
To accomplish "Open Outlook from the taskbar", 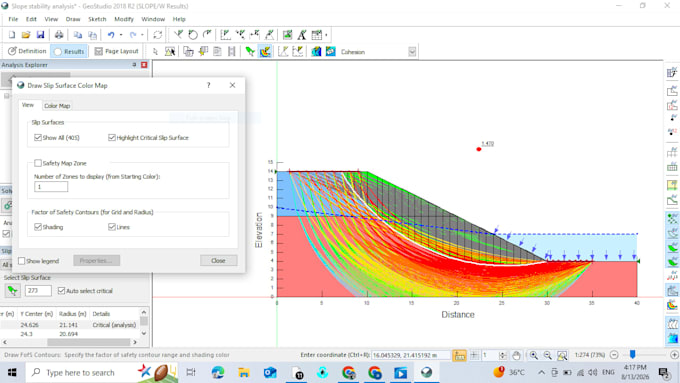I will pos(270,372).
